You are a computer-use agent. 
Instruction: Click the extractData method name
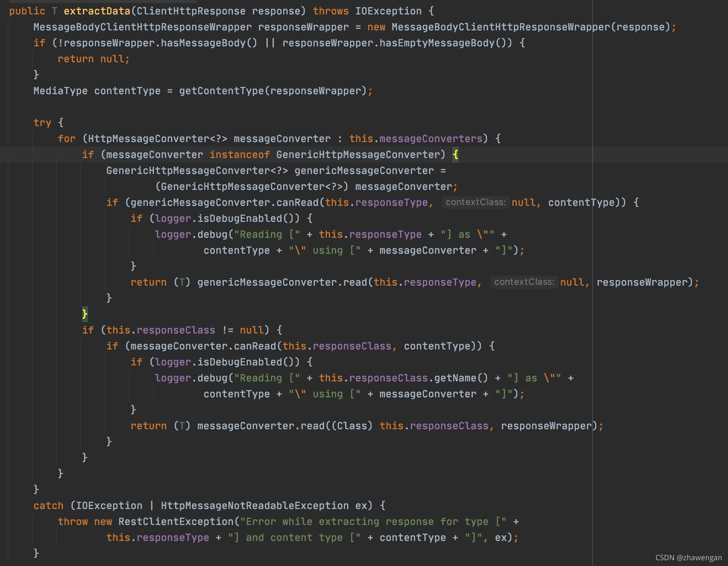[97, 11]
